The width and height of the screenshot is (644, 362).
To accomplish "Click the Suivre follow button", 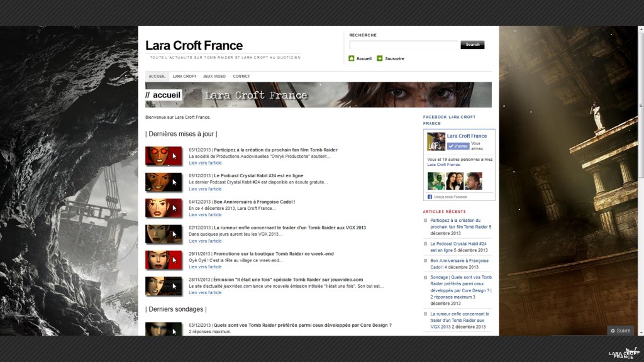I will click(x=620, y=331).
